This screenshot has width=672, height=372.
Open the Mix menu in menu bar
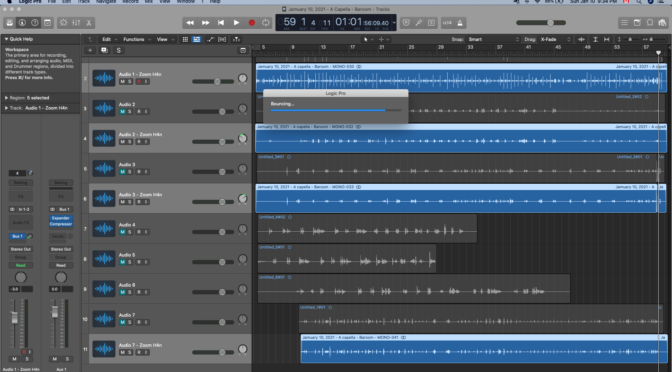click(x=149, y=2)
